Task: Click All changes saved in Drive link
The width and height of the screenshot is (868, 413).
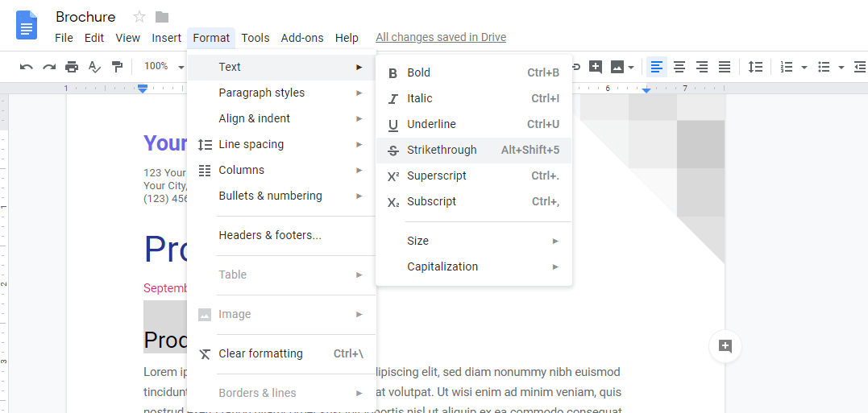Action: pos(441,38)
